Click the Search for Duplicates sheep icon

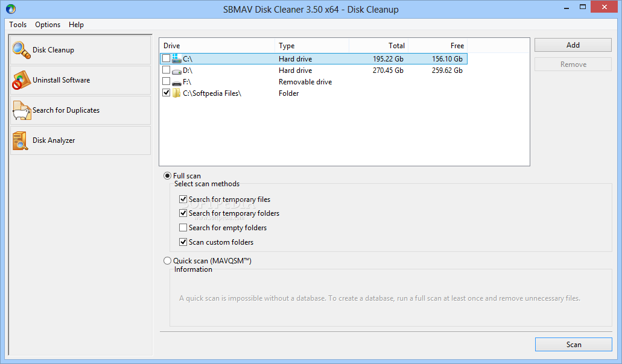pos(21,110)
